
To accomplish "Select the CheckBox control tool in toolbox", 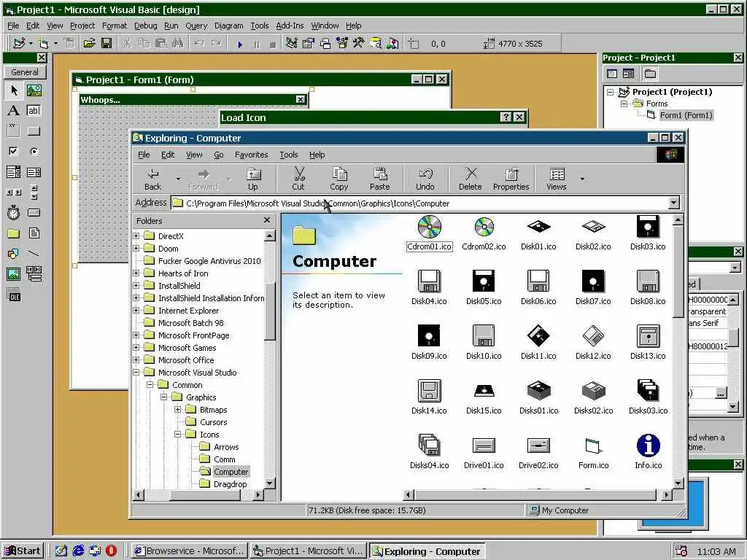I will [x=13, y=152].
